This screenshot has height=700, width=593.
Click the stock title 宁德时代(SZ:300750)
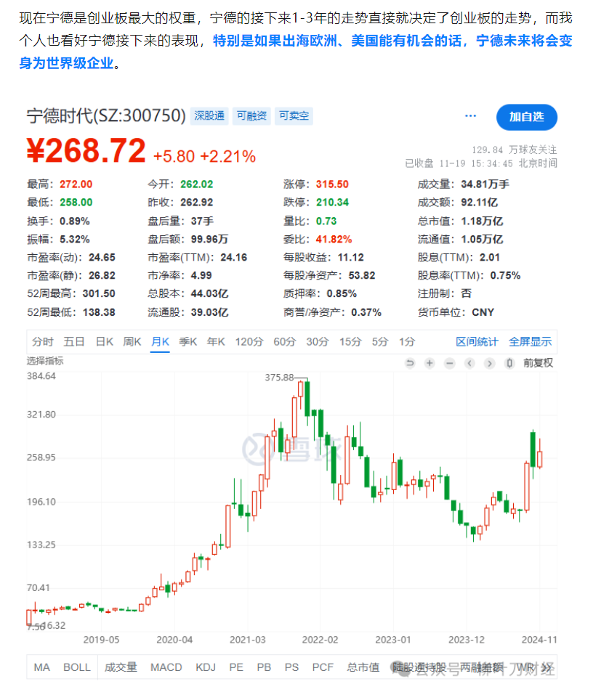tap(106, 115)
